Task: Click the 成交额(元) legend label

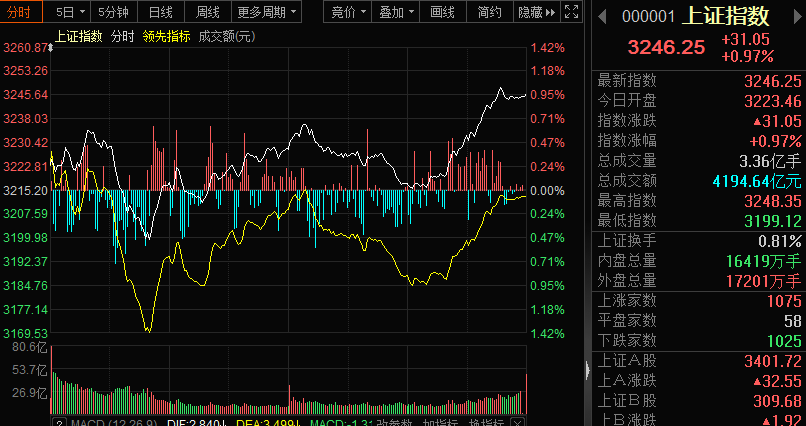Action: coord(227,36)
